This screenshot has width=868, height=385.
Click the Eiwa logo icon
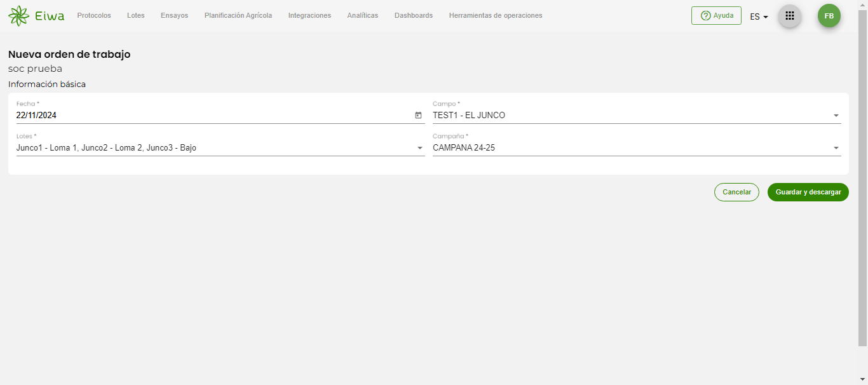click(x=19, y=16)
